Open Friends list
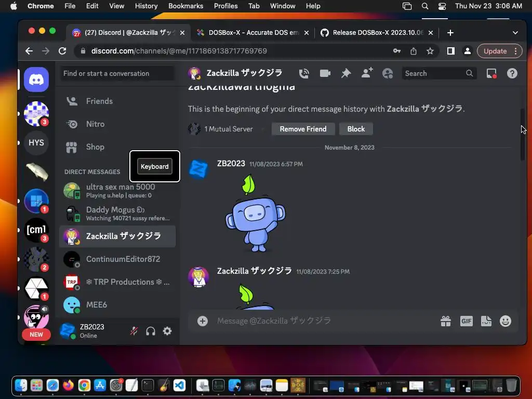Viewport: 532px width, 399px height. pos(117,101)
